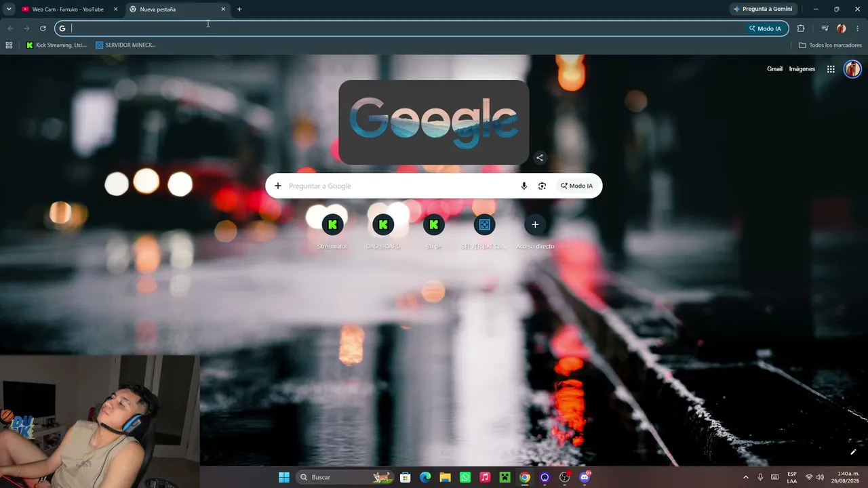The image size is (868, 488).
Task: Close the Nueva pestaña tab
Action: [x=223, y=9]
